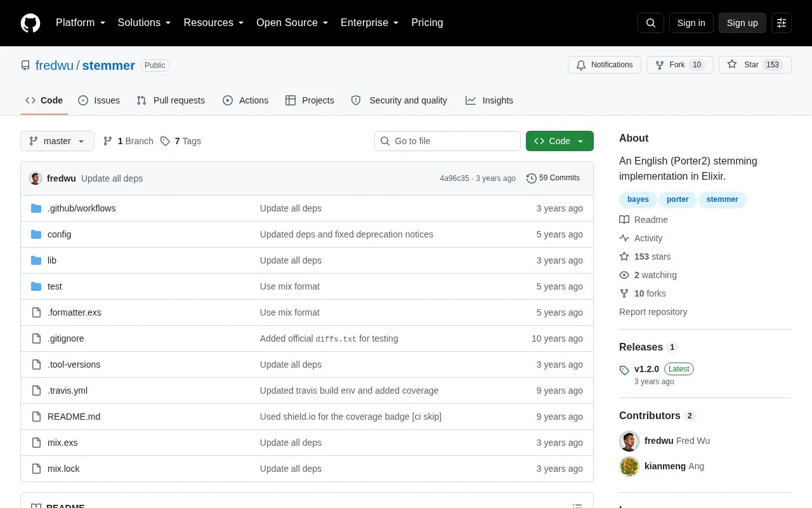Open 'Updated deps and fixed deprecation notices' commit
The image size is (812, 508).
(x=346, y=234)
